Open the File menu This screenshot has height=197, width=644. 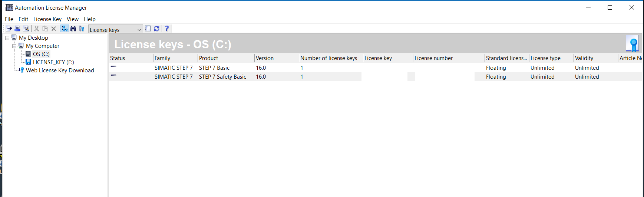(9, 19)
